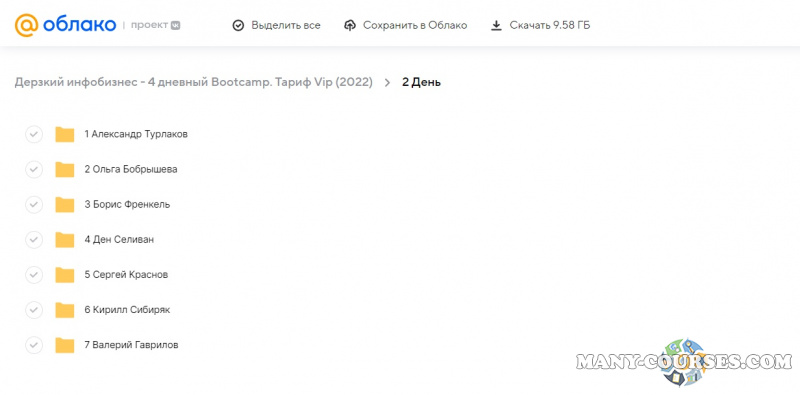Tick the checkbox next to 6 Кирилл Сибиряк
The width and height of the screenshot is (800, 395).
pos(34,310)
